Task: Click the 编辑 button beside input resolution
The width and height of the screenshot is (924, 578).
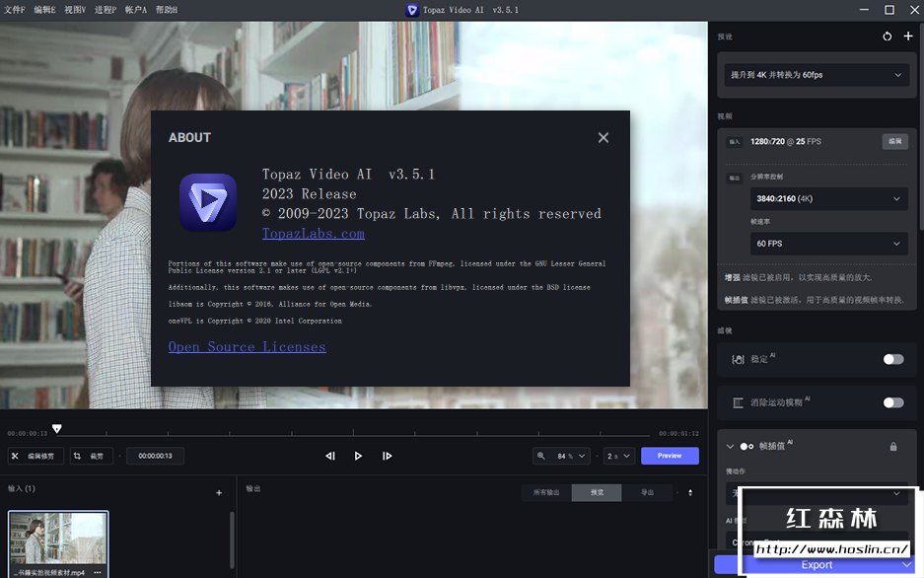Action: click(x=894, y=141)
